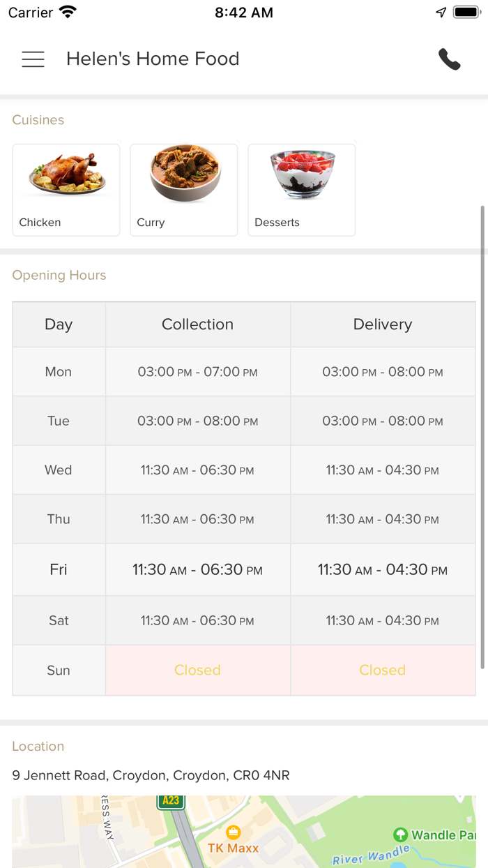
Task: Click the Collection column header
Action: pos(197,324)
